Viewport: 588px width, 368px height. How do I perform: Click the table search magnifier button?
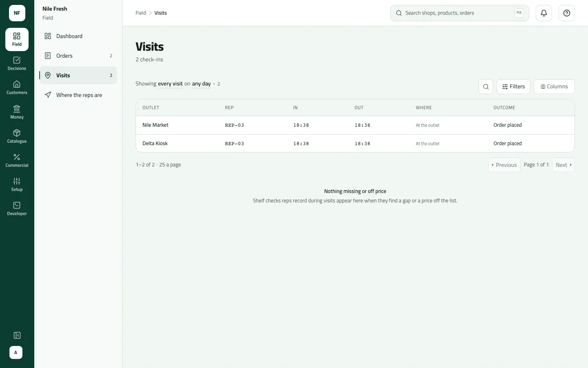486,87
